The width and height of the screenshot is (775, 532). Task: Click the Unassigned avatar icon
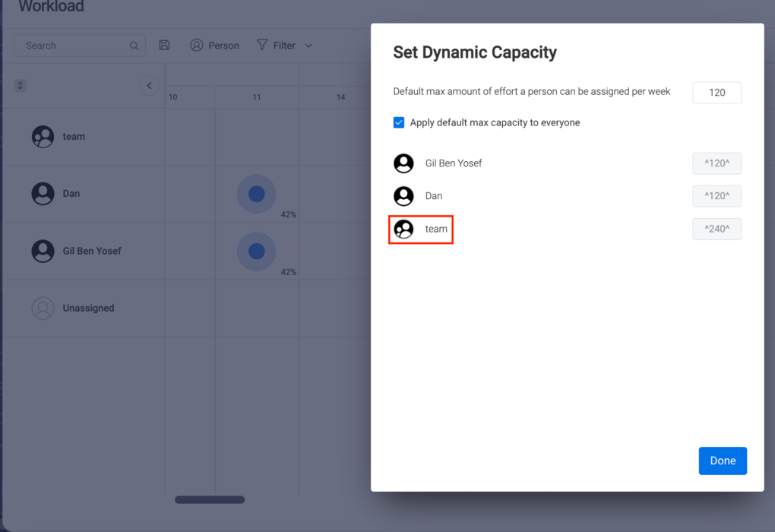[43, 308]
